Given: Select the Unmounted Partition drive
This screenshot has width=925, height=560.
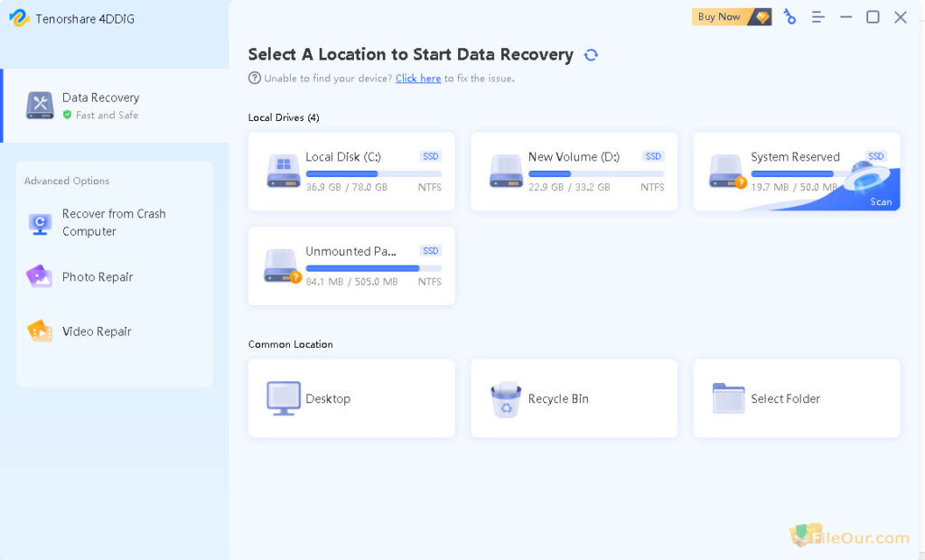Looking at the screenshot, I should 351,266.
